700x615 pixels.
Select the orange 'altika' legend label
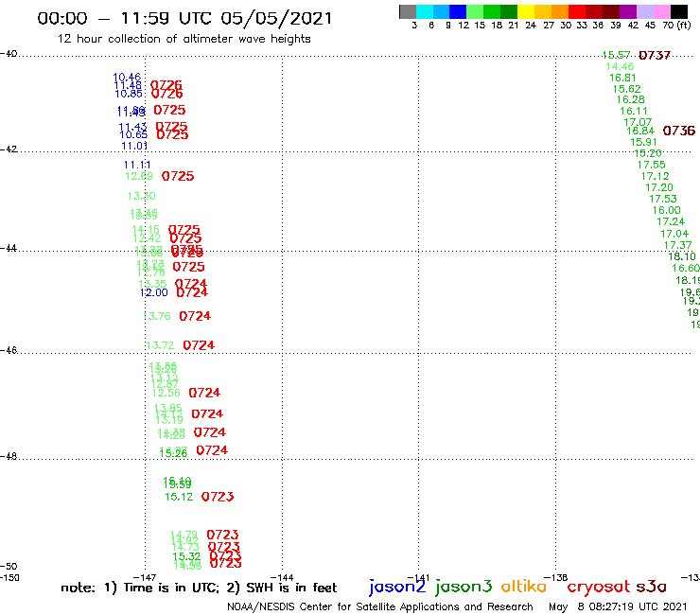pos(523,586)
